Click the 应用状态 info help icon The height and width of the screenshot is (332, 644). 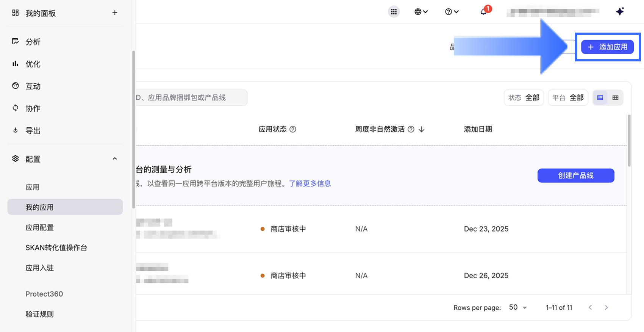[293, 129]
